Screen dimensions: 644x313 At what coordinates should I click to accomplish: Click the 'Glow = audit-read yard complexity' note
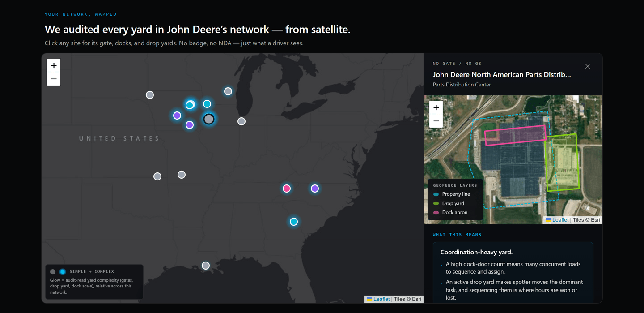pos(91,286)
